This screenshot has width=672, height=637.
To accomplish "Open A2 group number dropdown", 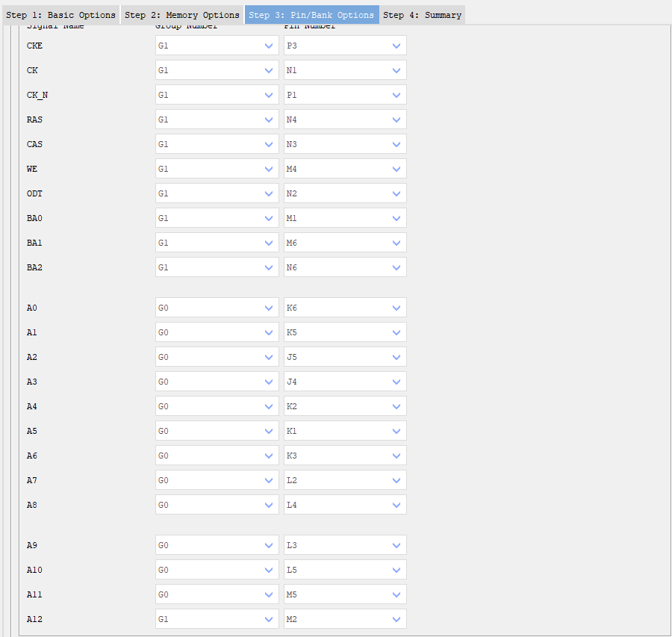I will point(217,357).
